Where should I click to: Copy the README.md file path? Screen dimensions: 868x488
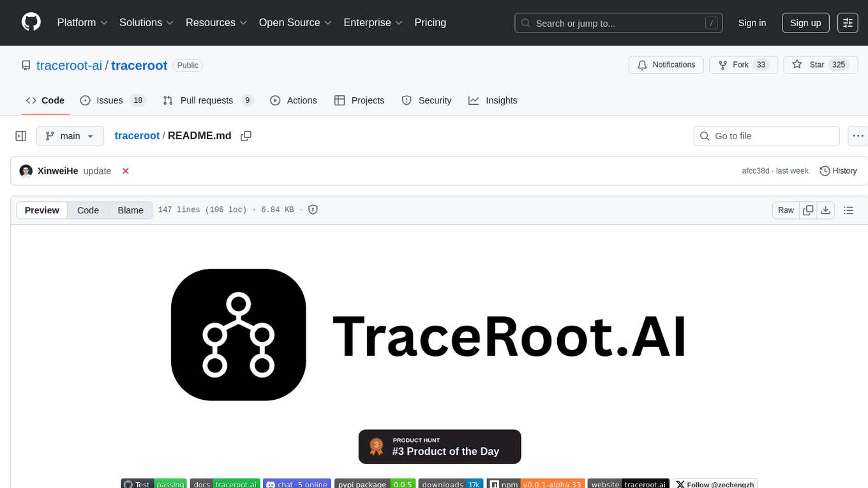pyautogui.click(x=246, y=135)
